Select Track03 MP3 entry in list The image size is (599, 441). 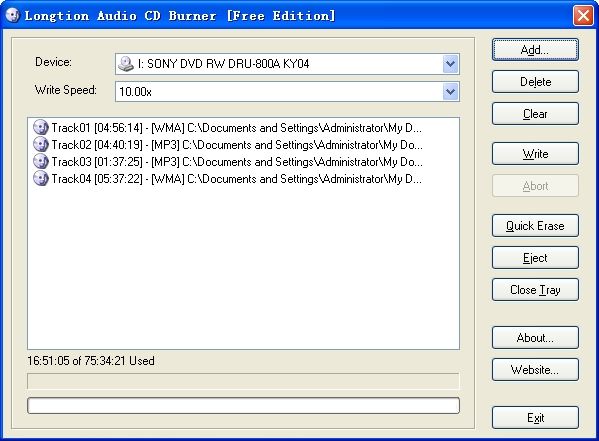pyautogui.click(x=236, y=162)
